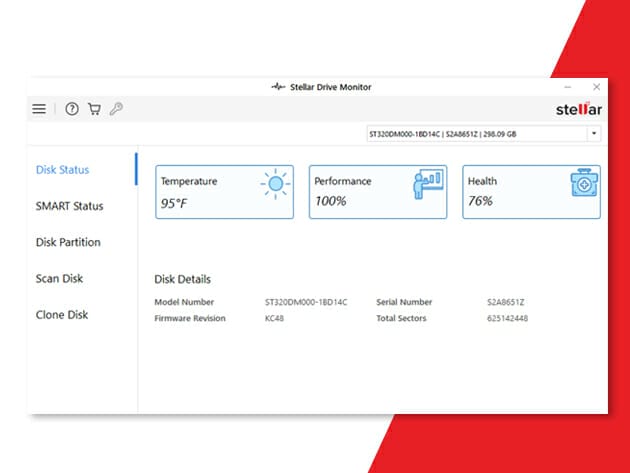
Task: Click the key activation icon
Action: pyautogui.click(x=116, y=109)
